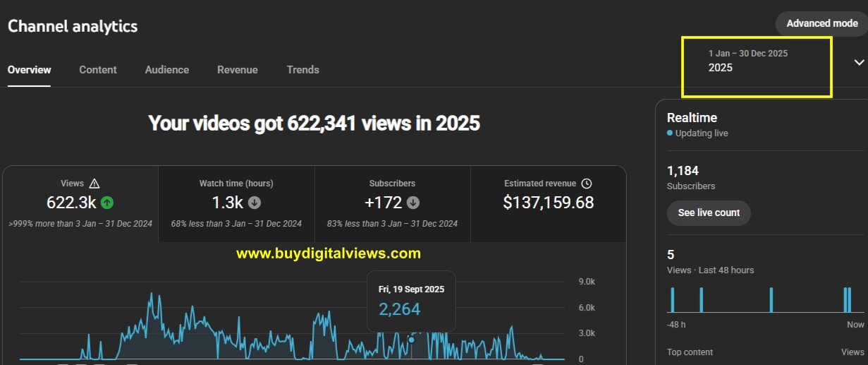The width and height of the screenshot is (868, 365).
Task: Click the clock icon next to Estimated revenue
Action: [x=587, y=184]
